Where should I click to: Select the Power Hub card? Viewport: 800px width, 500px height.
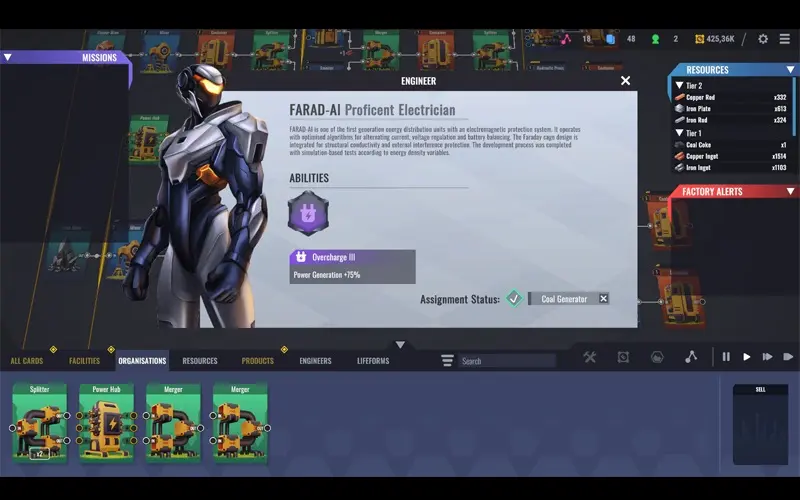tap(106, 423)
